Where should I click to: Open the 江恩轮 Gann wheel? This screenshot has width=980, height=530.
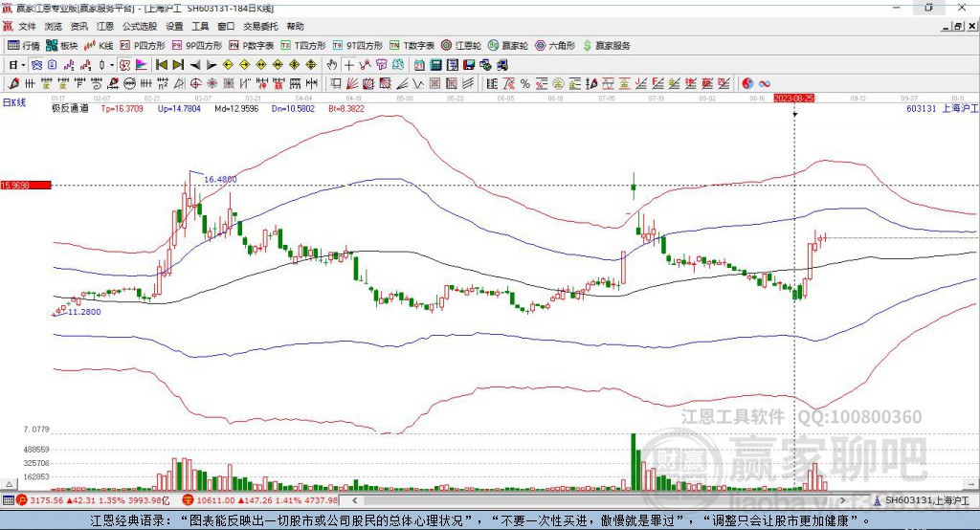click(461, 46)
